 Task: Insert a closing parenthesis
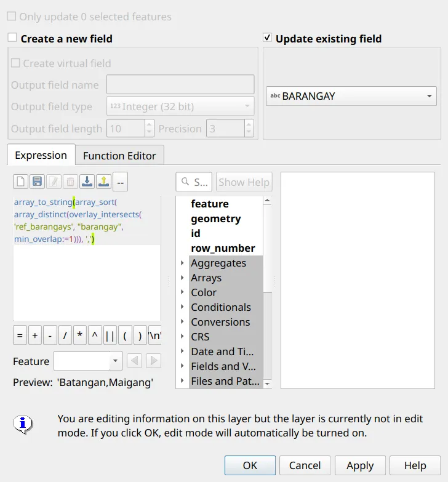140,335
